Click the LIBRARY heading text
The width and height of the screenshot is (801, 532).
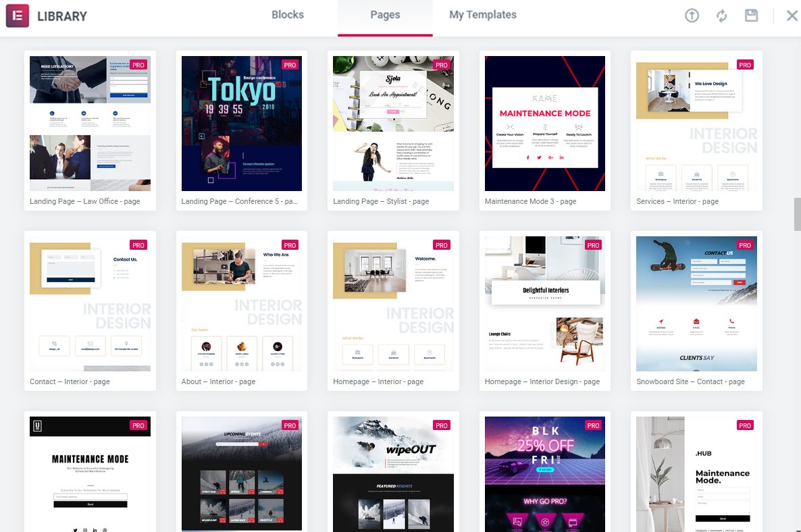(x=62, y=16)
